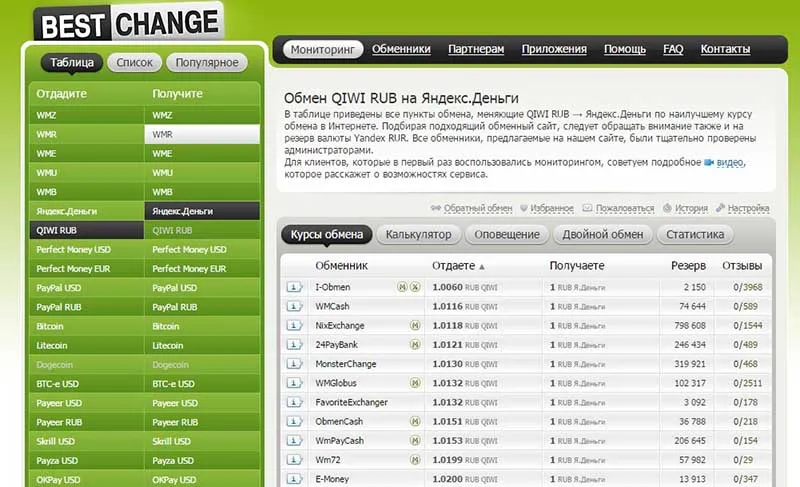
Task: Open Курсы обмена tab
Action: (327, 235)
